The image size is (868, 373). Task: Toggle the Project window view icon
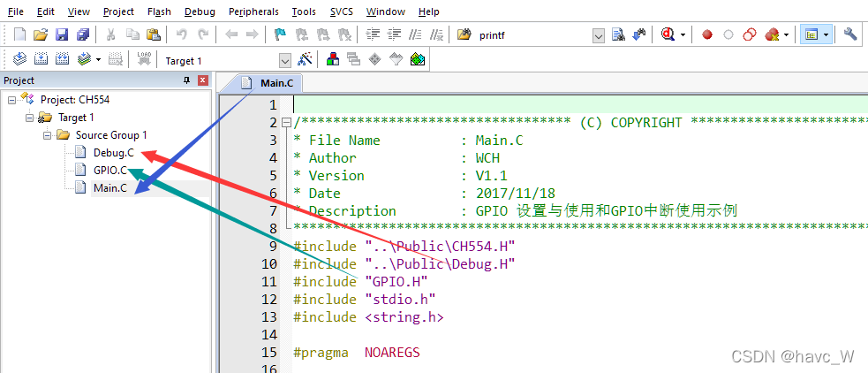811,35
